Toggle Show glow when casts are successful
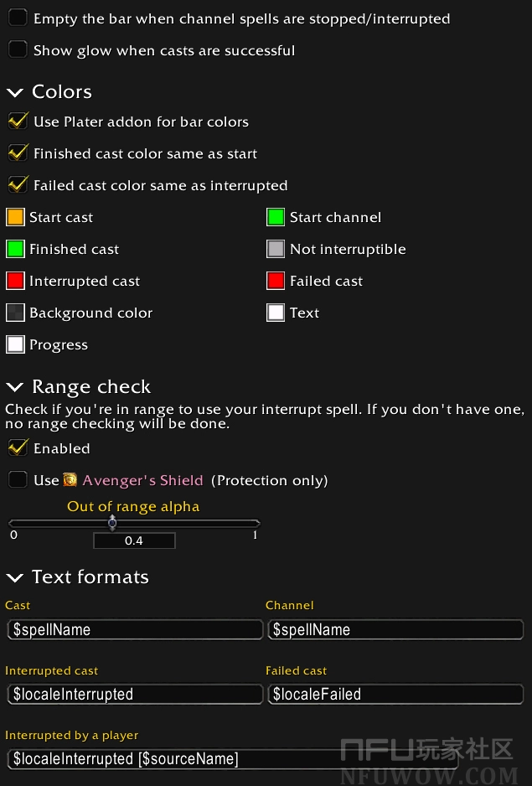The width and height of the screenshot is (532, 786). (x=18, y=50)
